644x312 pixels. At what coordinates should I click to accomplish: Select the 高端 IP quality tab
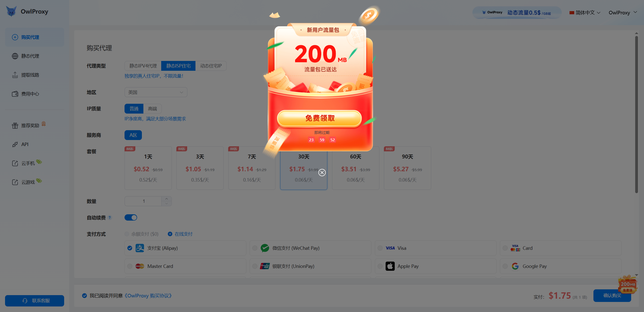pos(152,109)
